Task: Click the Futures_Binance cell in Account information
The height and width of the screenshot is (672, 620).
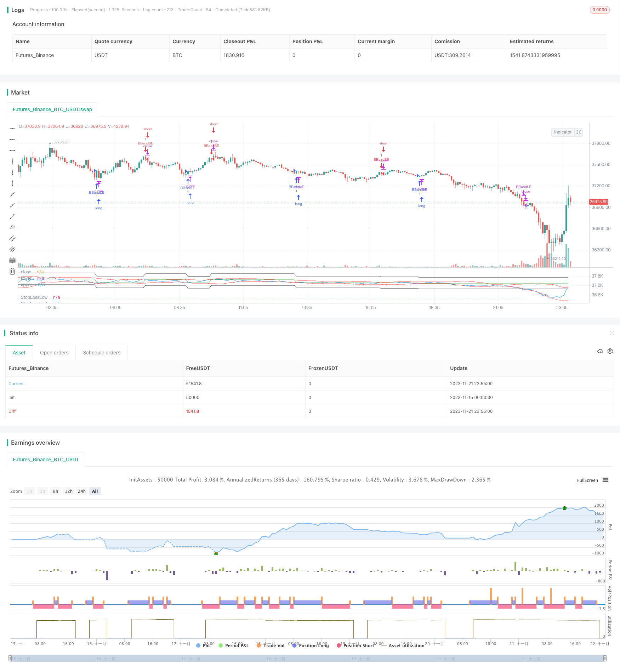Action: point(35,55)
